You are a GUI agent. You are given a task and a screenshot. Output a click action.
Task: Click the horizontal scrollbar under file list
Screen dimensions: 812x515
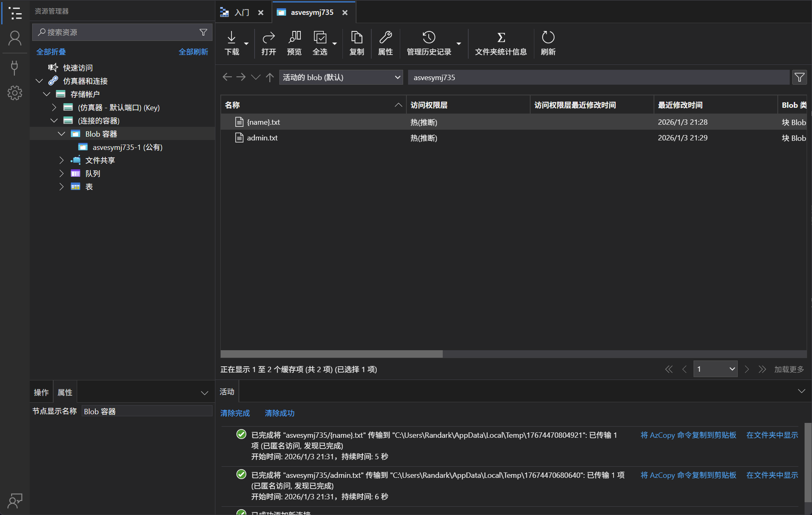[331, 354]
